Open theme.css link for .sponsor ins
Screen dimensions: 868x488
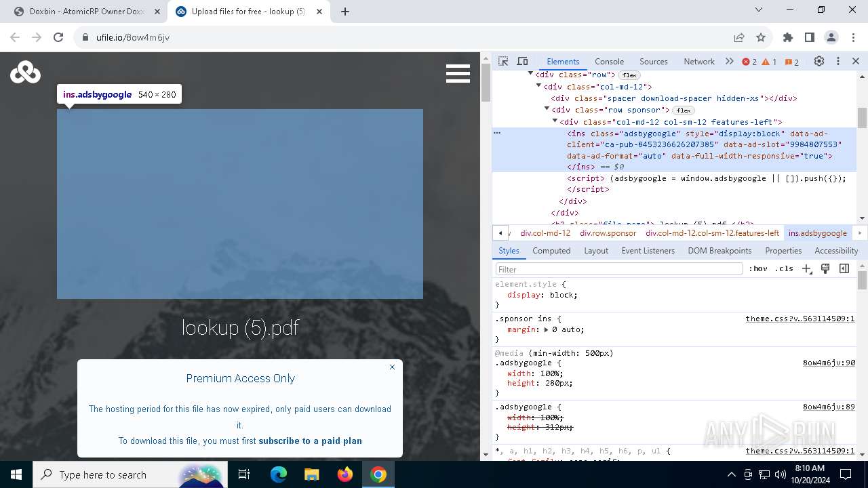(x=800, y=319)
